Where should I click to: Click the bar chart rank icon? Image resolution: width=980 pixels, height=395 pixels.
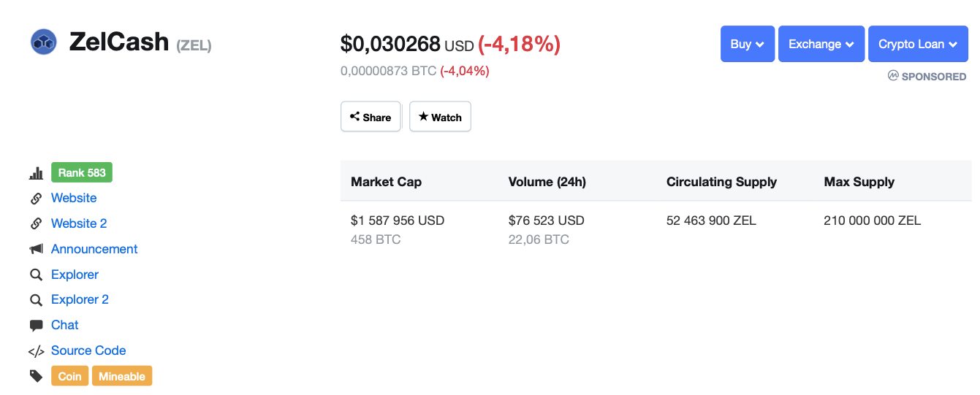point(36,173)
